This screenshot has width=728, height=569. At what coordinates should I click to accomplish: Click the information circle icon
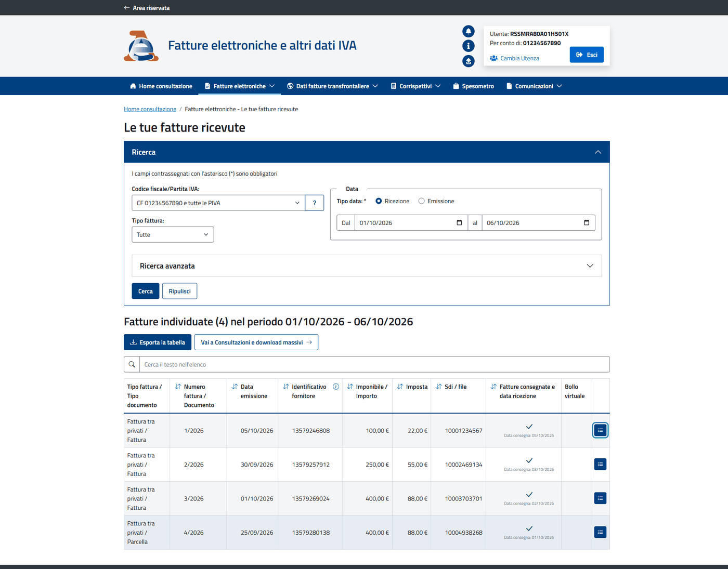(469, 46)
